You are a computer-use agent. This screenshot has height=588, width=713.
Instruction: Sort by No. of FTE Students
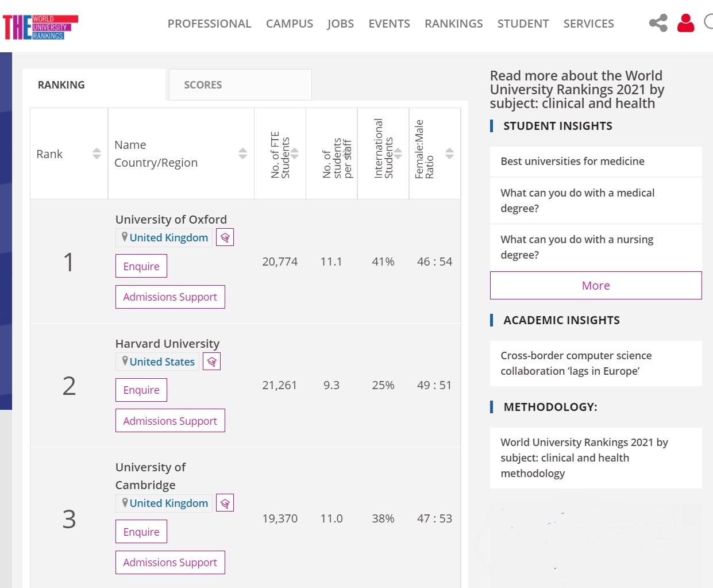click(294, 153)
